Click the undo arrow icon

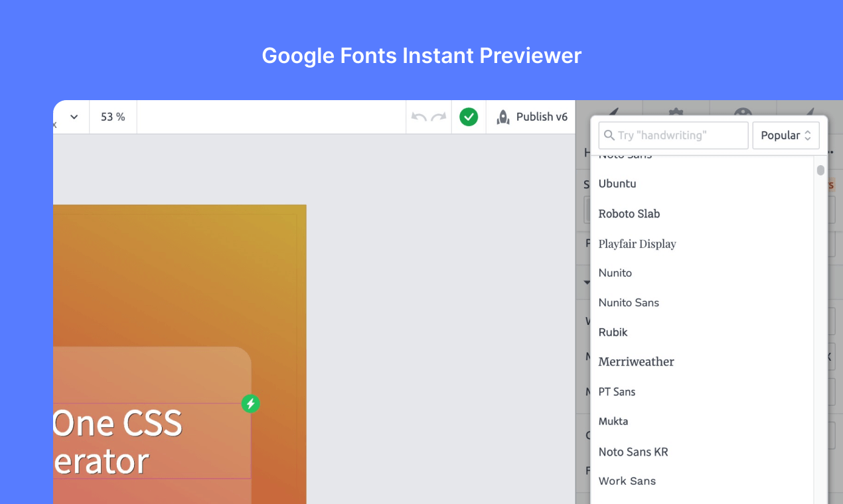click(419, 117)
